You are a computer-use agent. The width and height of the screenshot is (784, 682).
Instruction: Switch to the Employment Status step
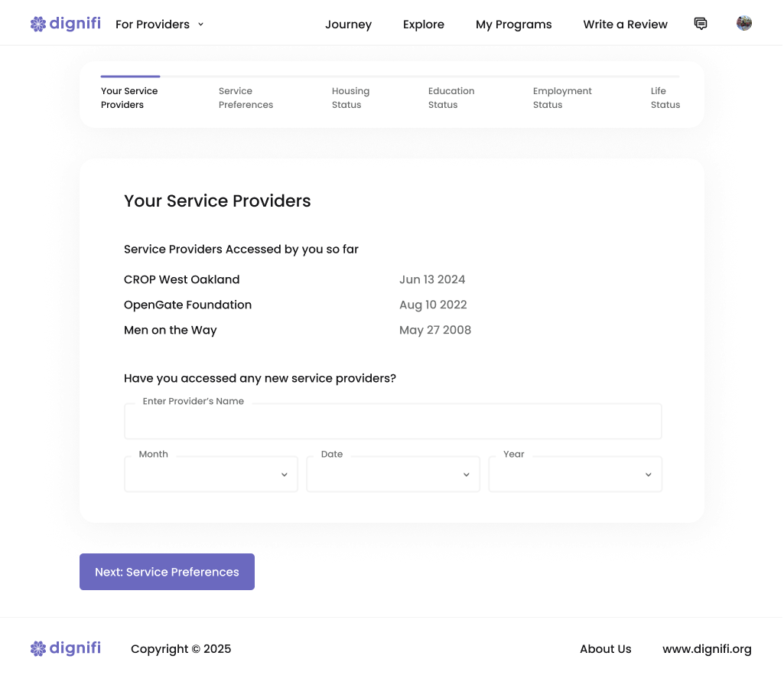[x=562, y=97]
